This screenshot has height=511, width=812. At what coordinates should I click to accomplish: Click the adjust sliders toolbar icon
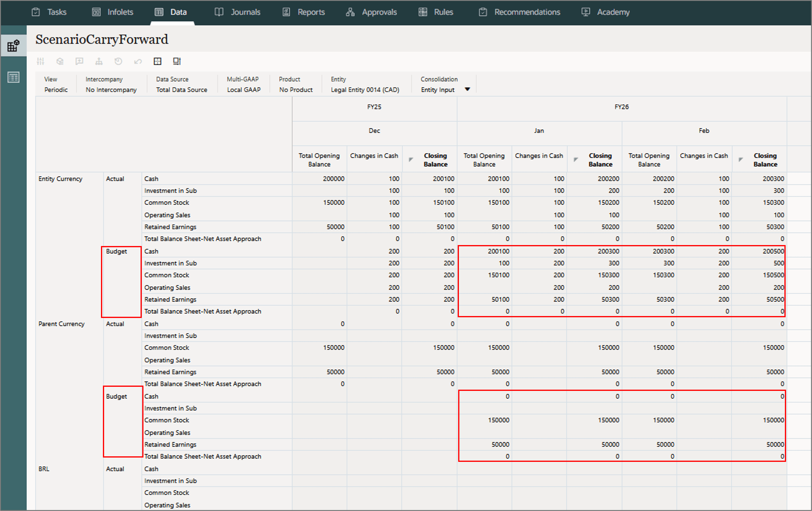[x=41, y=61]
